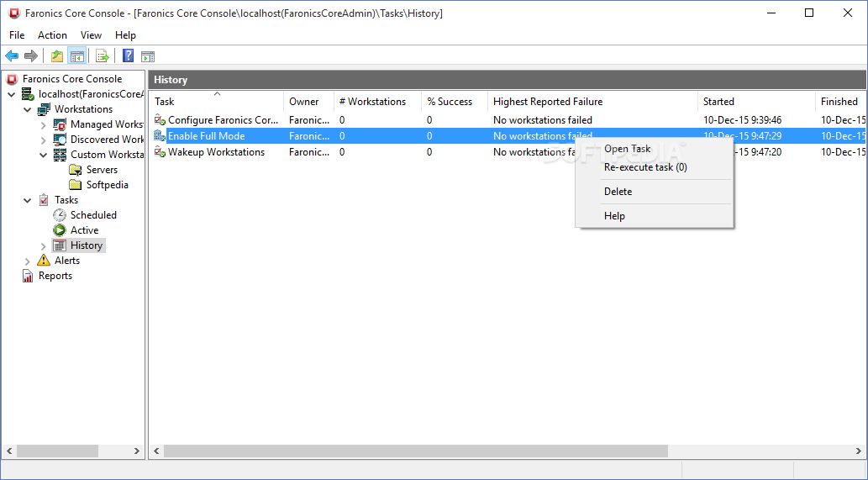This screenshot has width=868, height=480.
Task: Open Active tasks with green play icon
Action: point(84,230)
